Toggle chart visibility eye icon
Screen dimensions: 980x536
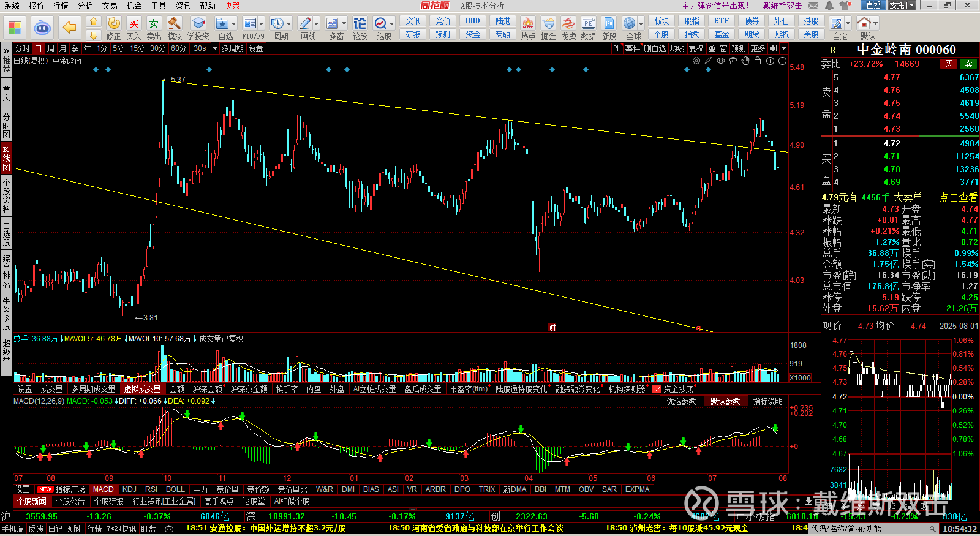(721, 61)
